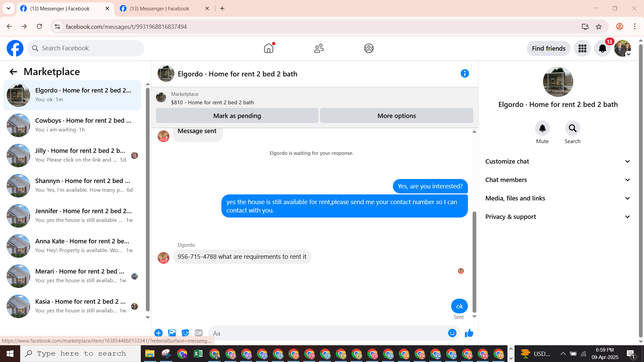Open the emoji picker
644x362 pixels.
(x=452, y=333)
